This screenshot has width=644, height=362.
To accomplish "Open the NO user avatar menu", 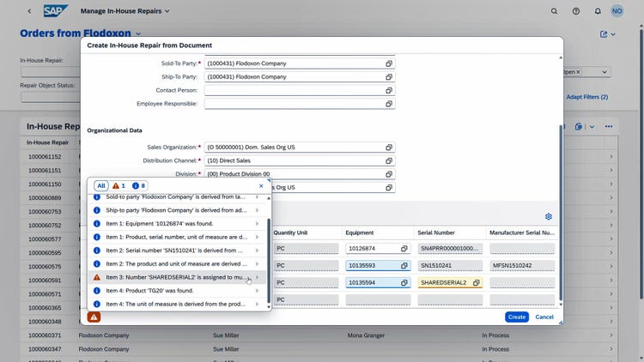I will pos(617,11).
